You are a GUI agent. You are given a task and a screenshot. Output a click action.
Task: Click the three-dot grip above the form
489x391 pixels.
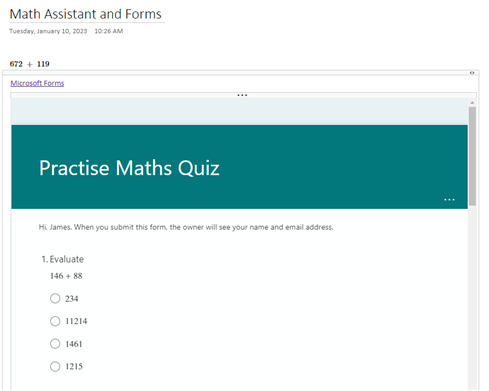click(242, 95)
